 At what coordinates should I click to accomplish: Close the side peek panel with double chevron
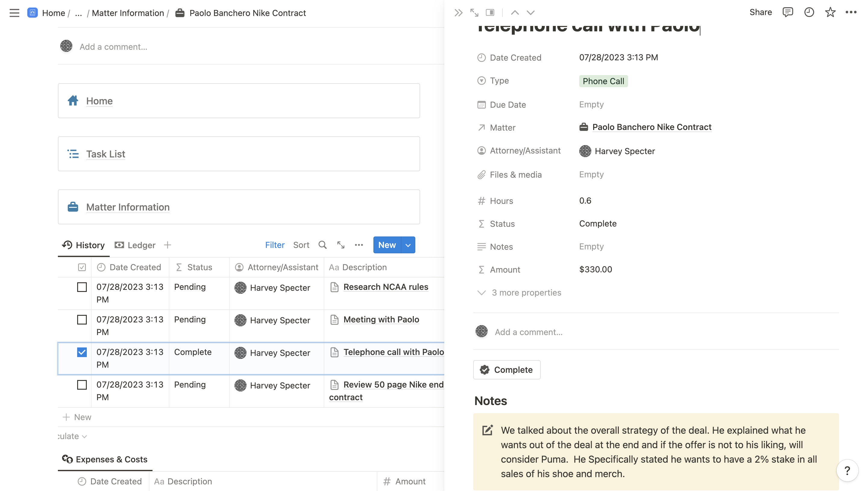pos(458,13)
